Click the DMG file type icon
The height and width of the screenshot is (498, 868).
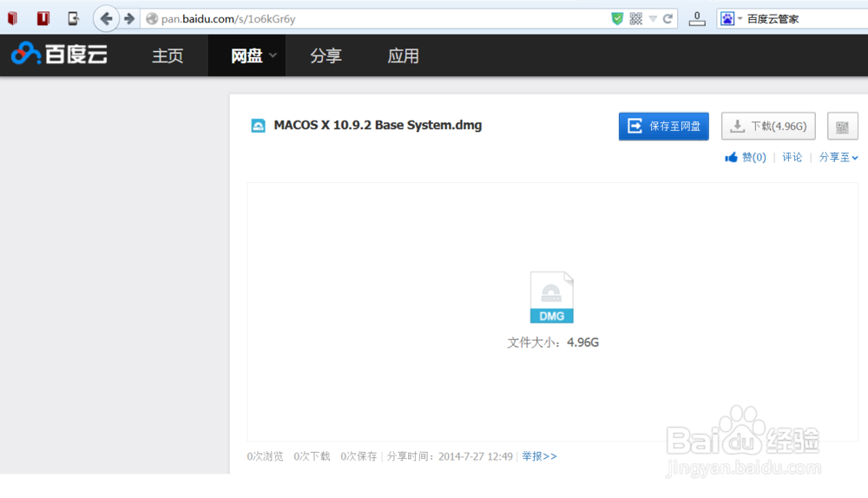(551, 297)
